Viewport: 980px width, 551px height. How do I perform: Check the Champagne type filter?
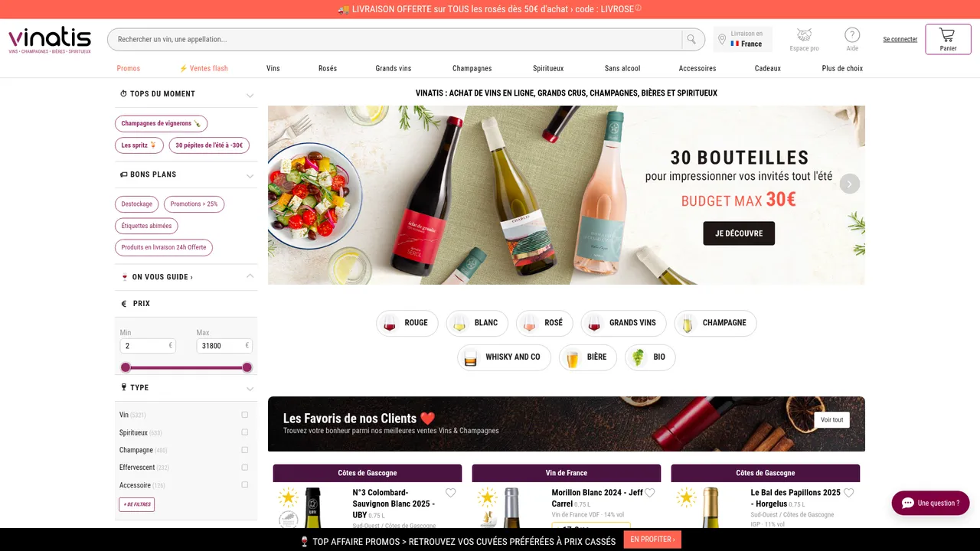(245, 450)
